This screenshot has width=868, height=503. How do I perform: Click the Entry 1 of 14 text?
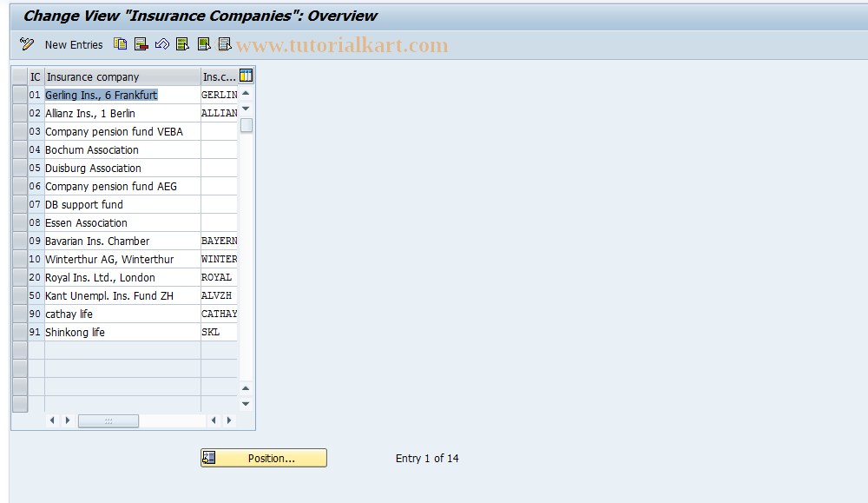click(427, 458)
